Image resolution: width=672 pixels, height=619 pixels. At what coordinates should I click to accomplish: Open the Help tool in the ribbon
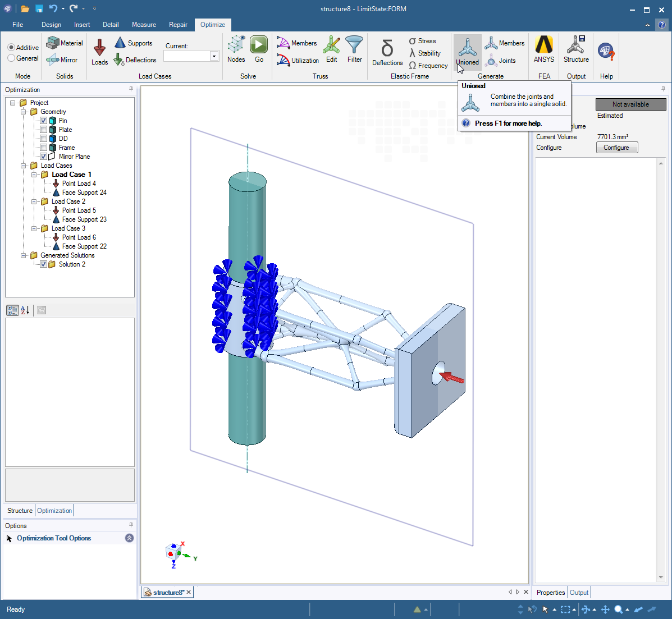(x=606, y=52)
